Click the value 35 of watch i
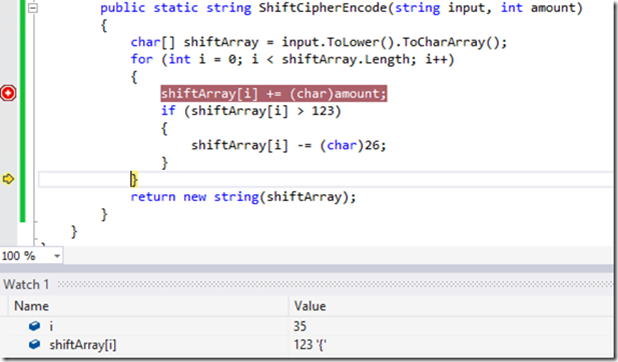618x362 pixels. point(300,326)
